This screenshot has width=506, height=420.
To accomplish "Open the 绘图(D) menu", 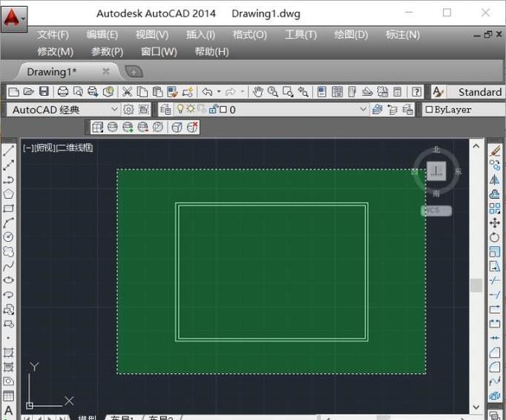I will (351, 35).
